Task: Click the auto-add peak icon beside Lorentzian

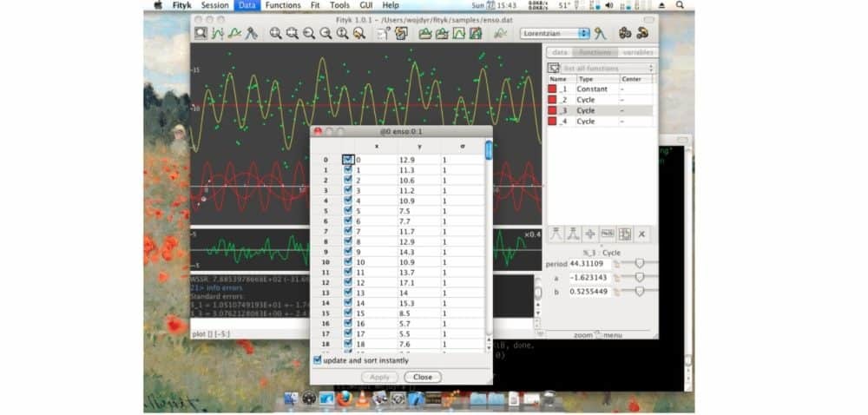Action: click(599, 34)
